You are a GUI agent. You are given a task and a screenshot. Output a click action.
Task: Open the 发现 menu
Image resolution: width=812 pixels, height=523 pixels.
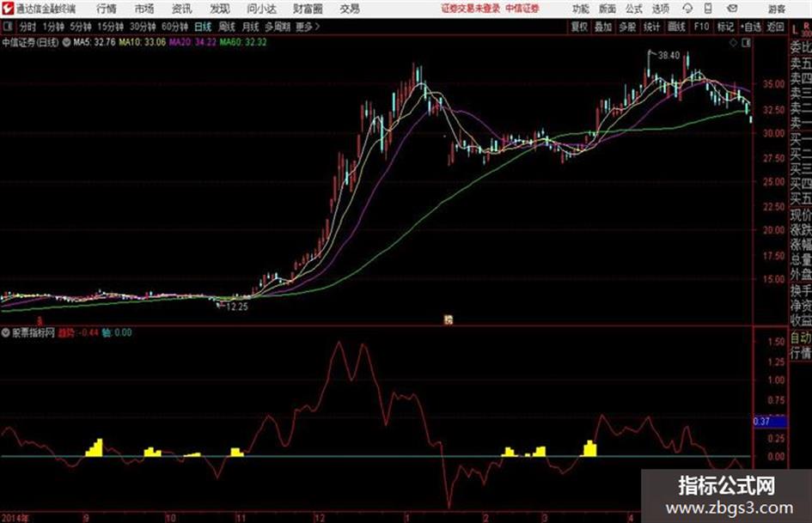220,9
